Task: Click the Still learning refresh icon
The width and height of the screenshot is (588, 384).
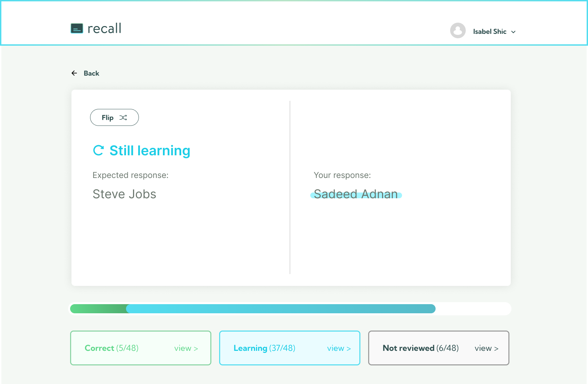Action: coord(98,151)
